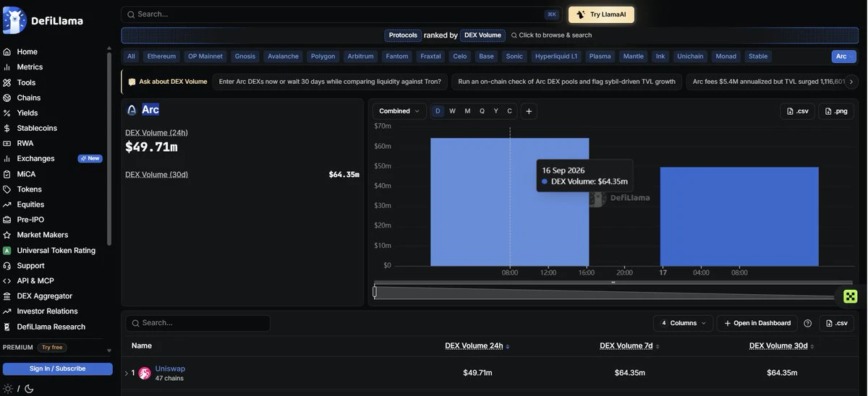Switch to dark theme moon icon
868x396 pixels.
[x=29, y=389]
